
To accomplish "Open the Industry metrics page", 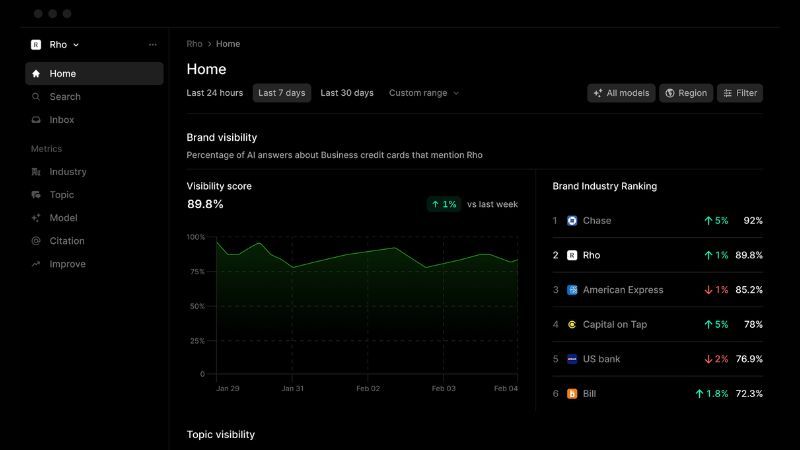I will (x=94, y=172).
